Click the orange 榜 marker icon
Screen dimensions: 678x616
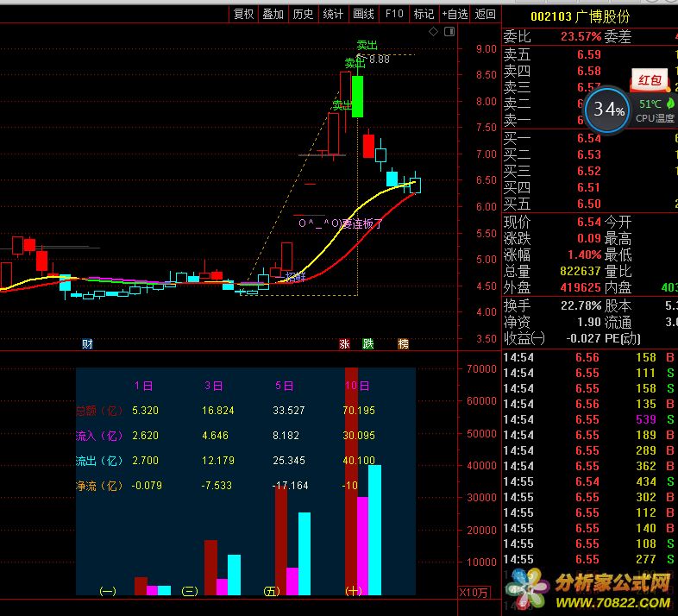403,344
